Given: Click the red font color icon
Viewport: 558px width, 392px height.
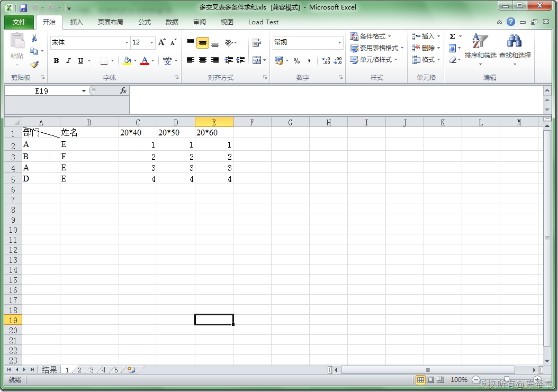Looking at the screenshot, I should pos(145,61).
